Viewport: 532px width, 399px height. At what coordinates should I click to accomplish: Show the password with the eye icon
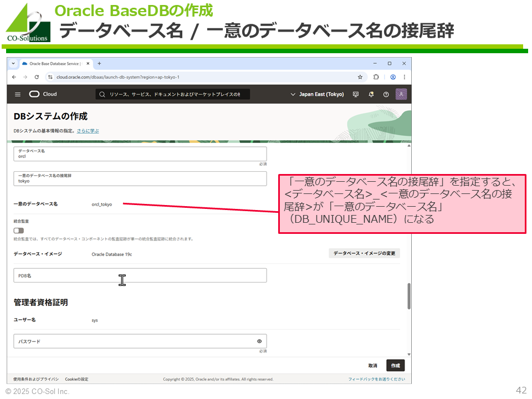(259, 341)
